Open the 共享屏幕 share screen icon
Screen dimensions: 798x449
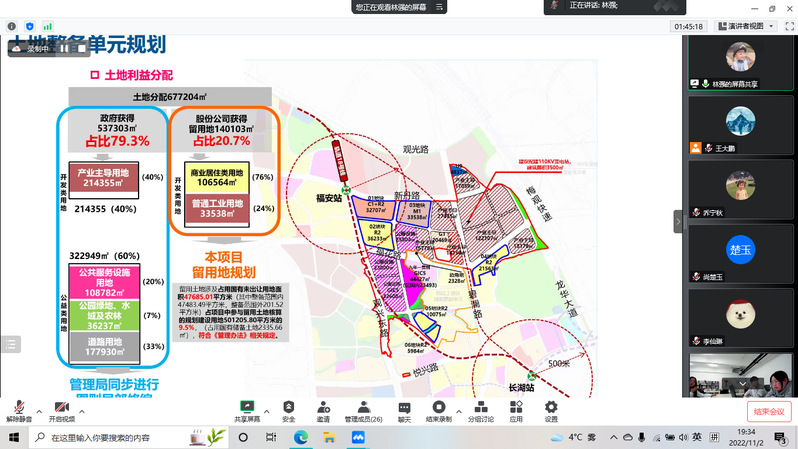247,408
